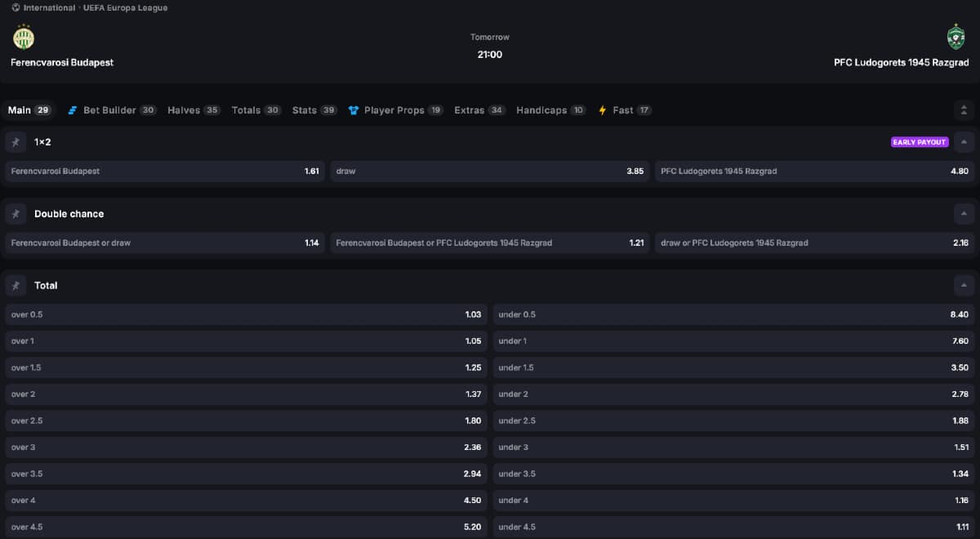The width and height of the screenshot is (980, 539).
Task: Open the Player Props tab
Action: click(x=395, y=110)
